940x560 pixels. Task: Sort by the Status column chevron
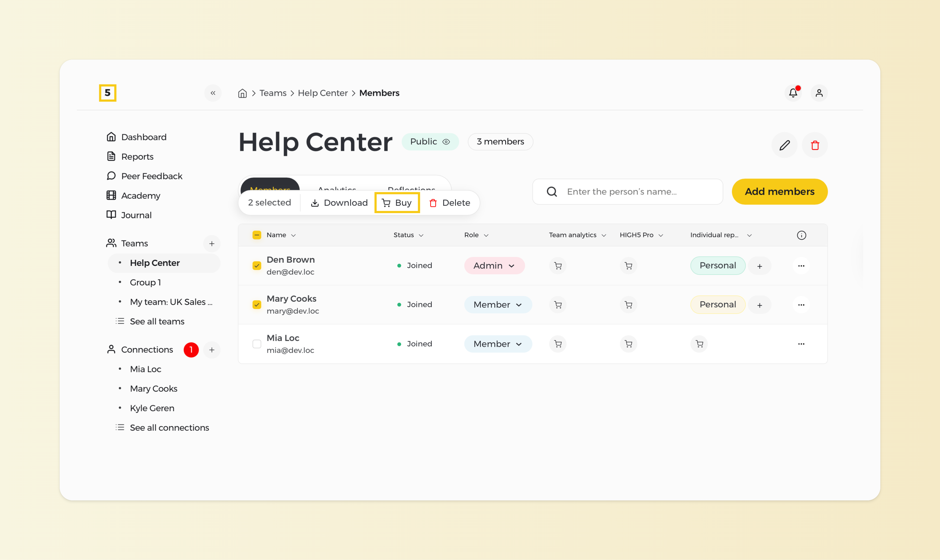(421, 235)
